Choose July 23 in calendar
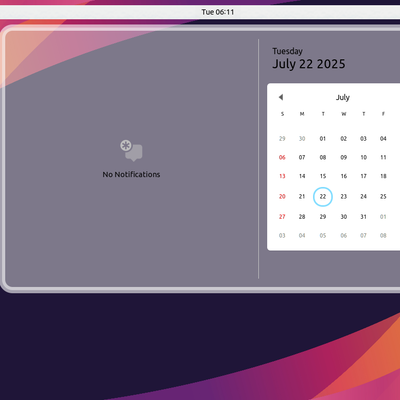The width and height of the screenshot is (400, 400). pyautogui.click(x=343, y=196)
